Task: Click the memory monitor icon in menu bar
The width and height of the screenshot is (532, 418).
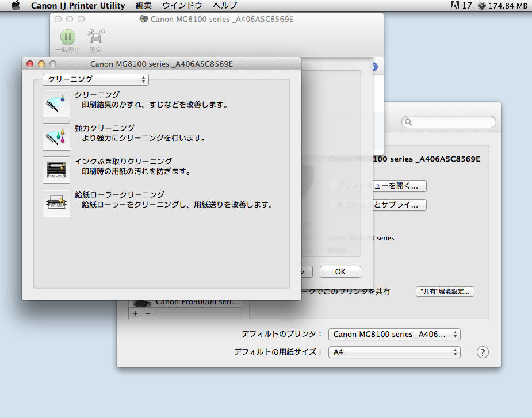Action: [481, 6]
